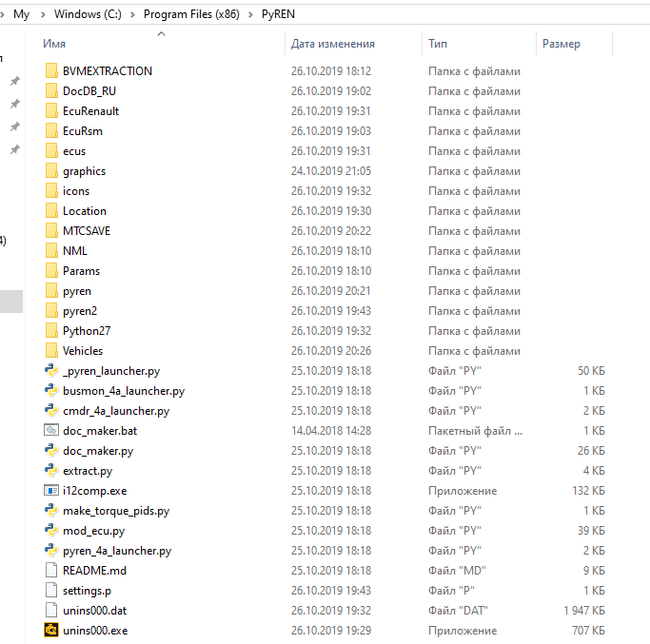Click the EcuRenault folder icon
This screenshot has width=650, height=644.
(51, 111)
